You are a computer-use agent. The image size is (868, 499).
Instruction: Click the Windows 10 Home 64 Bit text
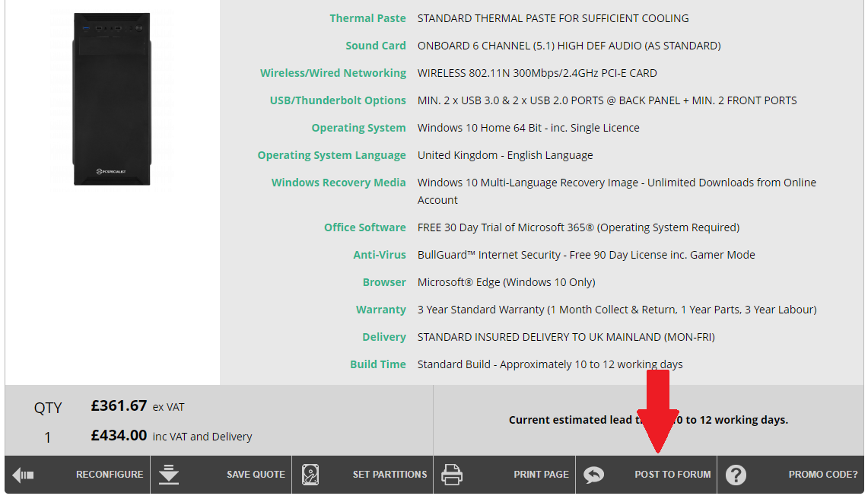click(x=528, y=128)
